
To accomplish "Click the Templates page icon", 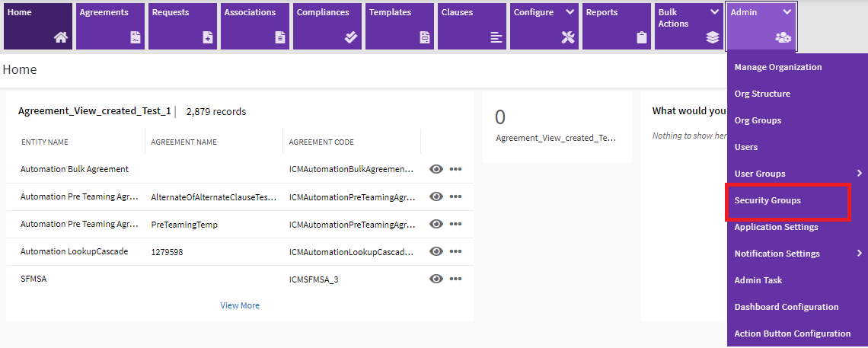I will click(424, 37).
